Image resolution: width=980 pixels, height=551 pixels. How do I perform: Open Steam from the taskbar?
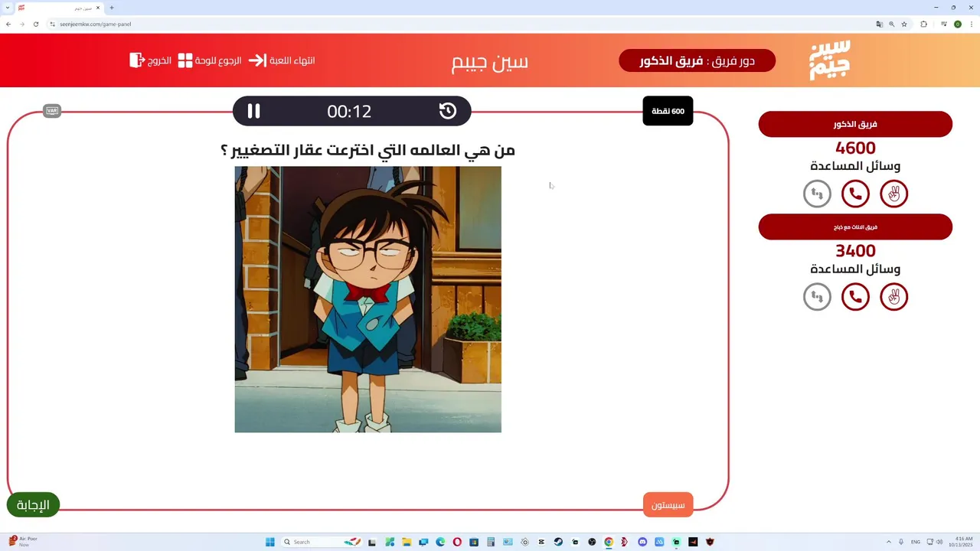[558, 542]
